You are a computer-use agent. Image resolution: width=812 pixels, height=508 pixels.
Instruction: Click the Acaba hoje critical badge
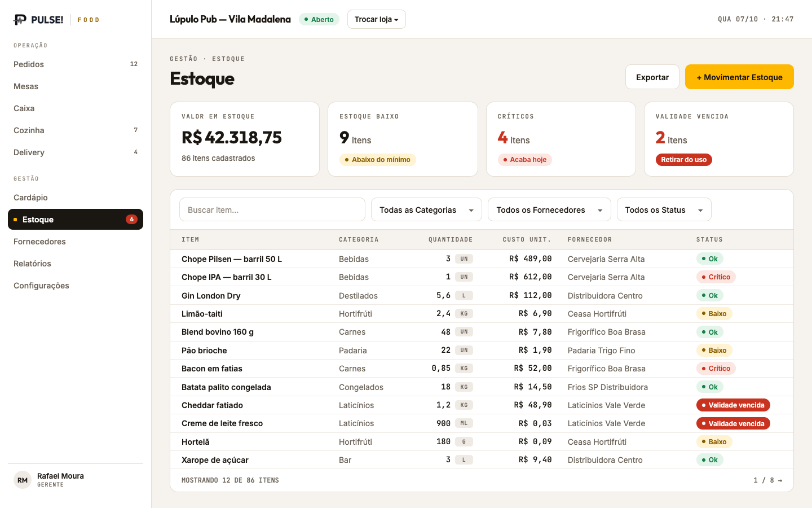tap(524, 160)
